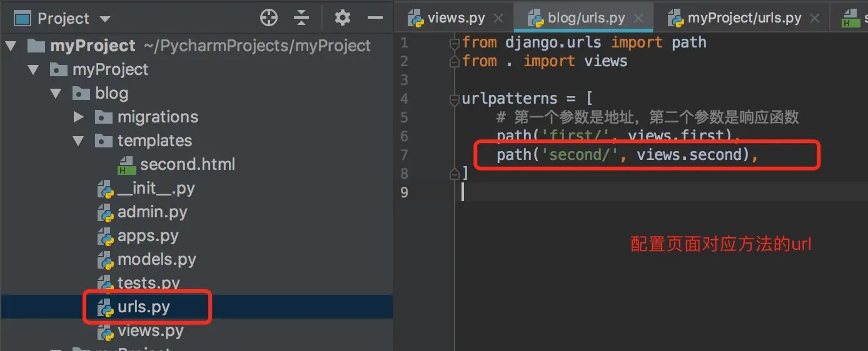Select the blog folder icon
868x351 pixels.
click(x=81, y=94)
